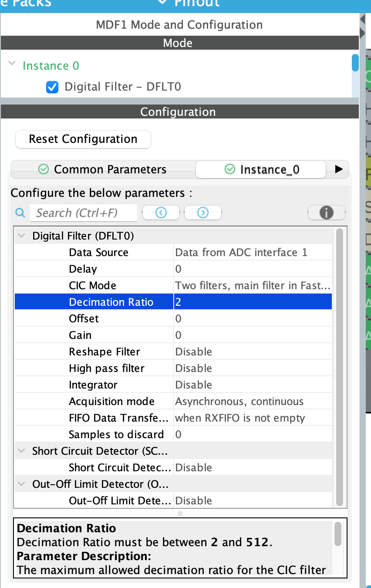Viewport: 371px width, 588px height.
Task: Switch to the Common Parameters tab
Action: 109,169
